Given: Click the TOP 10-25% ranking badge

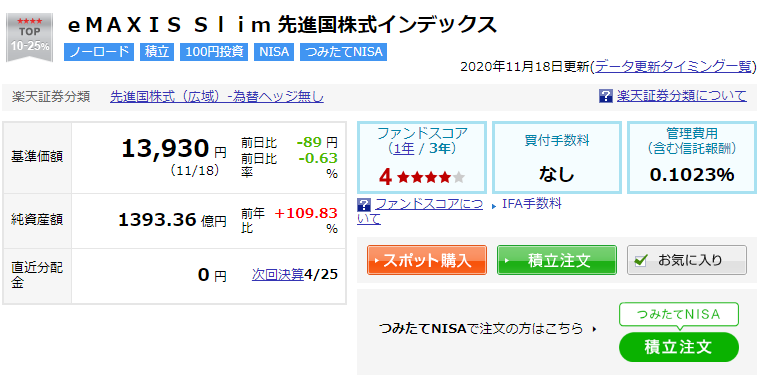Looking at the screenshot, I should pyautogui.click(x=29, y=38).
